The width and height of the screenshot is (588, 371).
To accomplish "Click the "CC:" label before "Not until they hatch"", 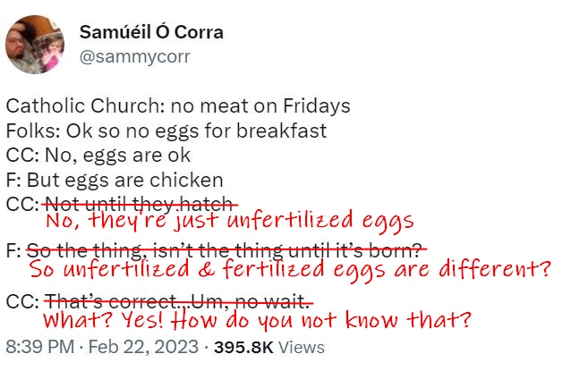I will [x=21, y=202].
